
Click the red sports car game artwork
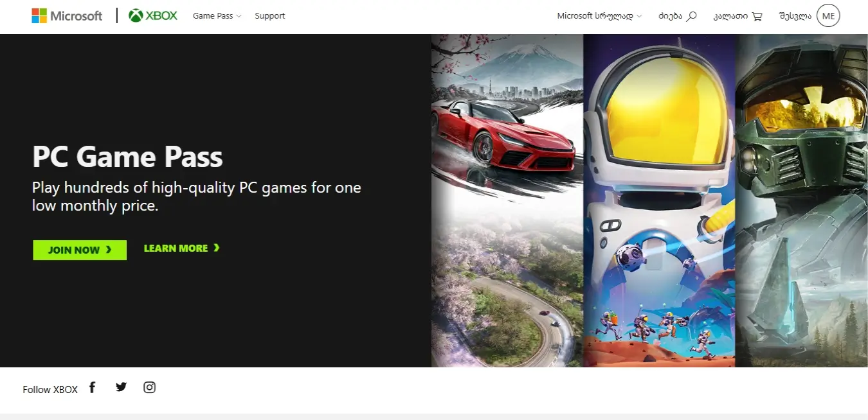pyautogui.click(x=507, y=200)
